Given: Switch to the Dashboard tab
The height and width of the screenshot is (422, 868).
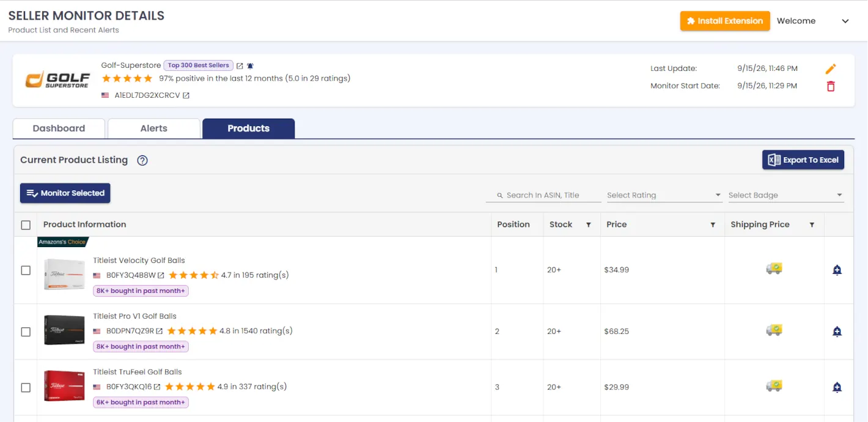Looking at the screenshot, I should click(x=59, y=128).
